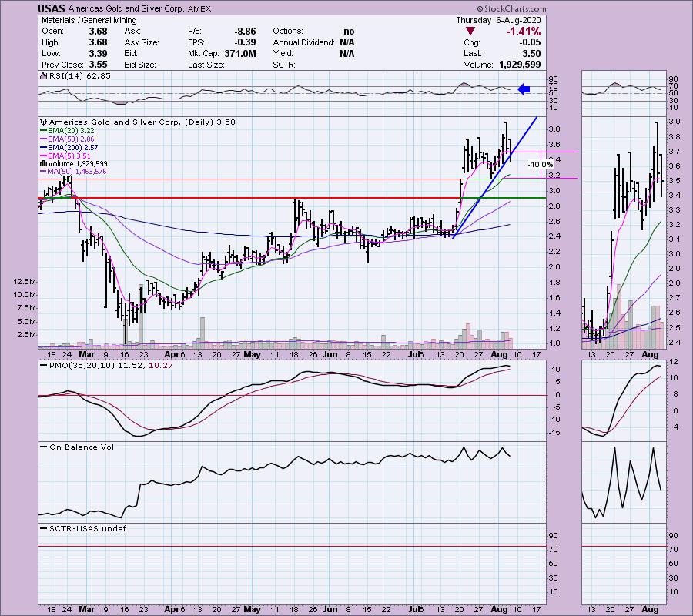Click the Annual Dividend: label
The height and width of the screenshot is (616, 693).
tap(303, 42)
